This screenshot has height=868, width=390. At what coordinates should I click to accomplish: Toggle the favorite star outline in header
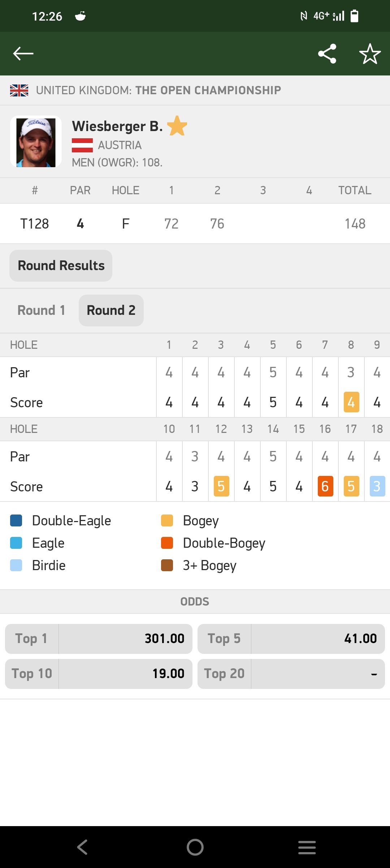(370, 54)
